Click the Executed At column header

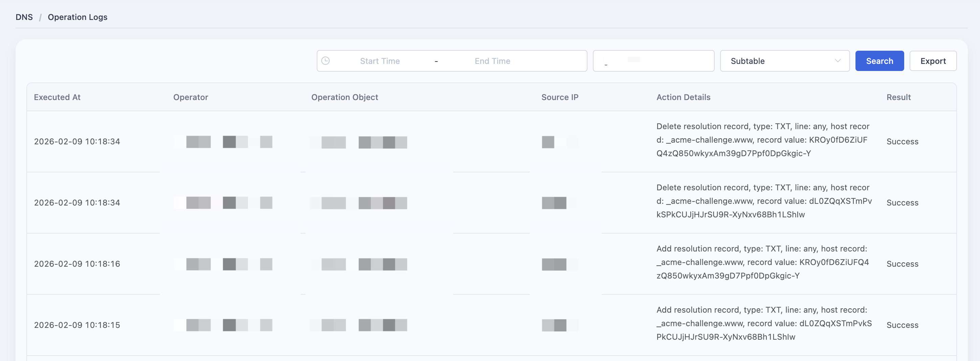[57, 97]
